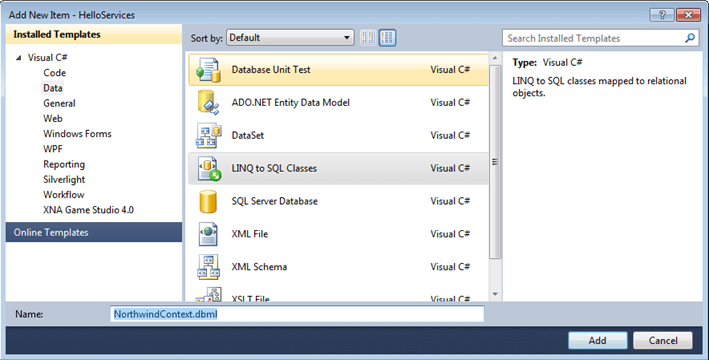
Task: Switch to medium icons view
Action: (387, 38)
